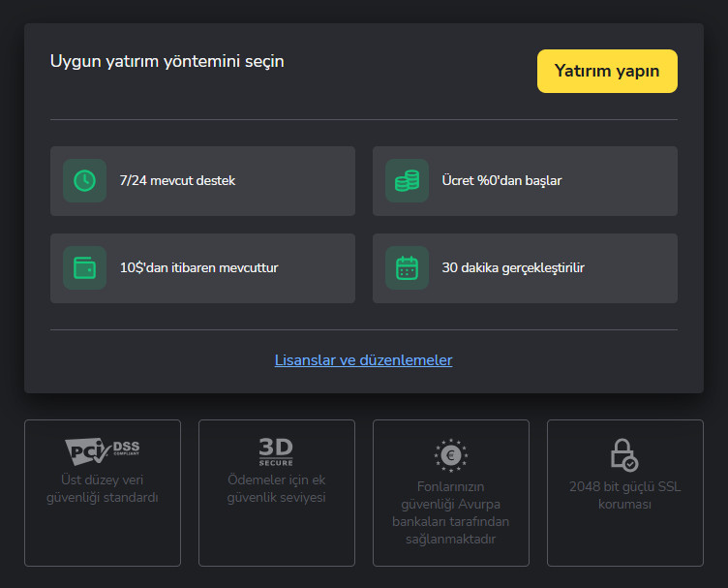Click the padlock SSL icon
Viewport: 728px width, 588px height.
[x=624, y=453]
